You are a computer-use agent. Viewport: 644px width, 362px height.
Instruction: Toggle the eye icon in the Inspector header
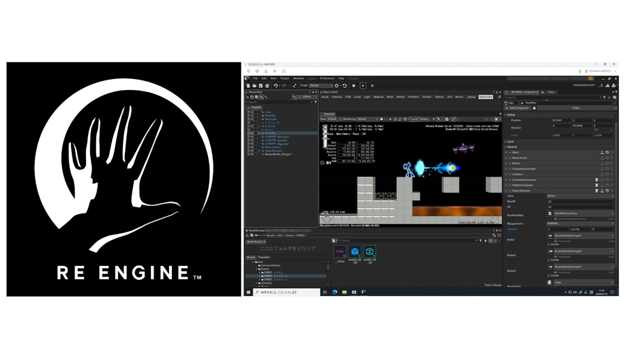click(511, 103)
